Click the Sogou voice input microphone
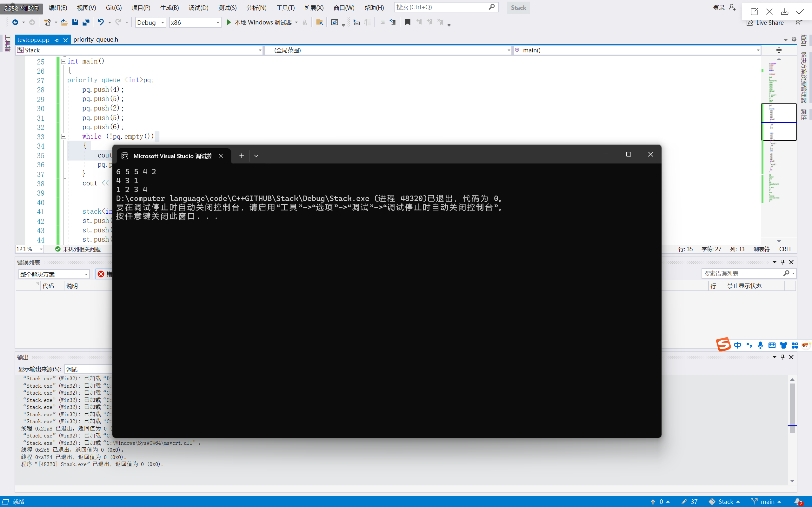This screenshot has height=507, width=812. (760, 345)
